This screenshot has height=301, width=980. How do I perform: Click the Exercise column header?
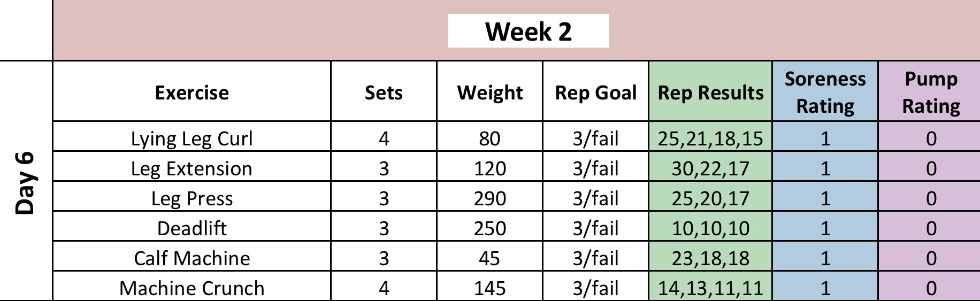coord(192,92)
